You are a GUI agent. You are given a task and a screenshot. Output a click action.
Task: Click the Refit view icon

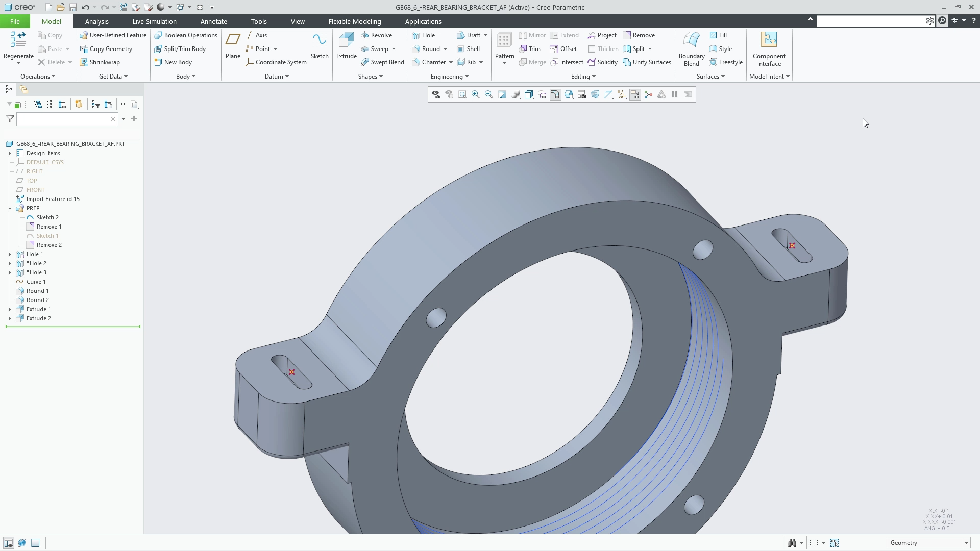pos(462,94)
